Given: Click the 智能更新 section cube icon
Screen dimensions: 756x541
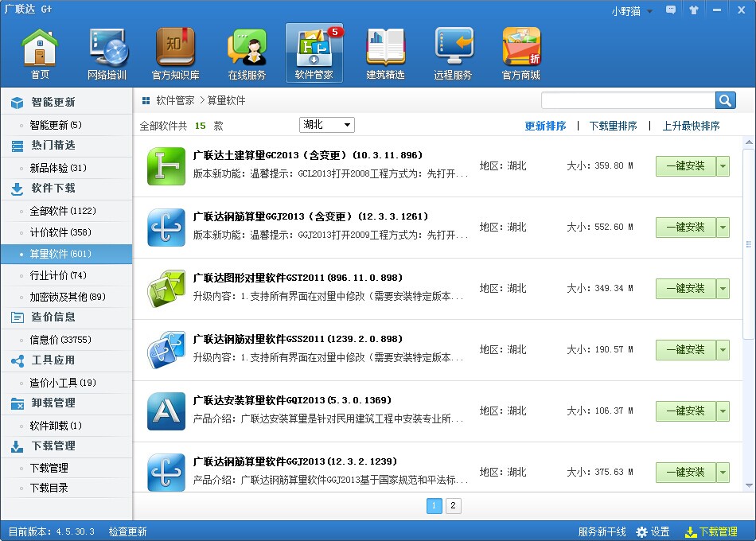Looking at the screenshot, I should point(17,103).
